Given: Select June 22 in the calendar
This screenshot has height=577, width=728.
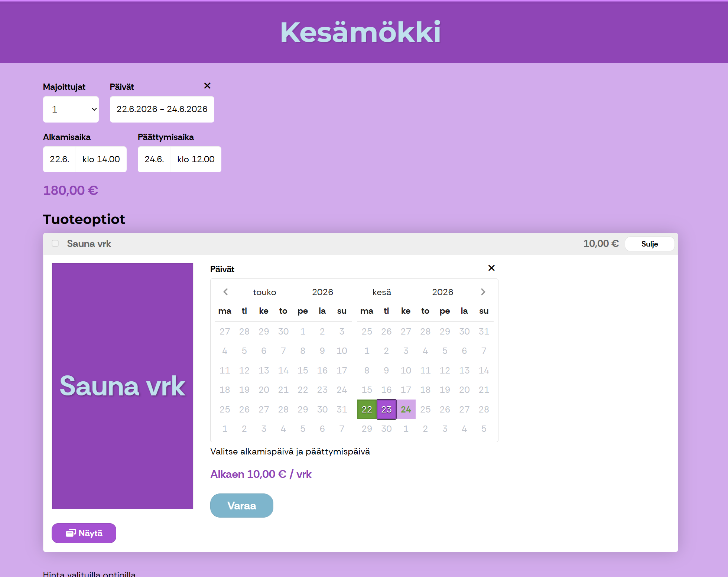Looking at the screenshot, I should (367, 409).
